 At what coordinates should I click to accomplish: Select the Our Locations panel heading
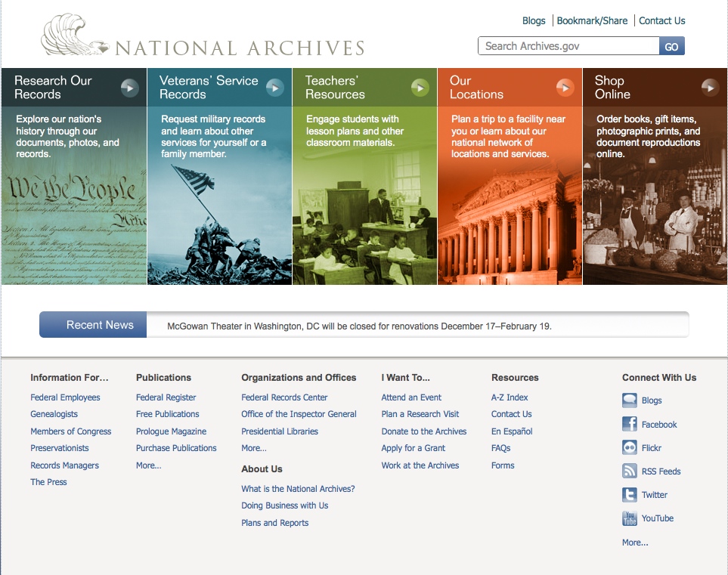click(x=476, y=88)
